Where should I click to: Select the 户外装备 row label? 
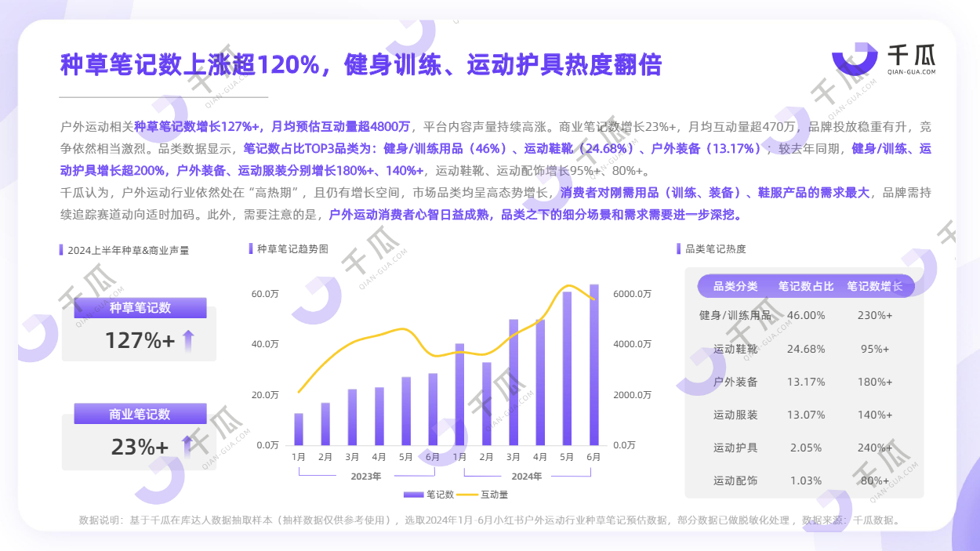pyautogui.click(x=735, y=382)
